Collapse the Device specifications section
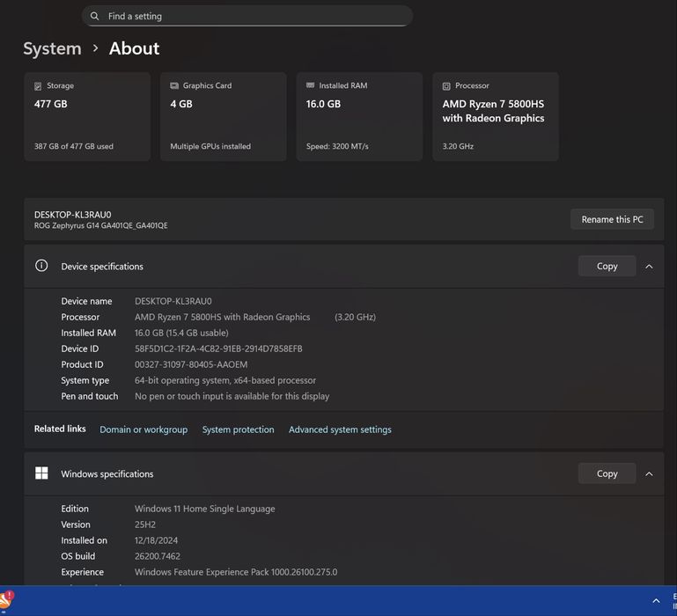The image size is (677, 616). click(x=649, y=267)
